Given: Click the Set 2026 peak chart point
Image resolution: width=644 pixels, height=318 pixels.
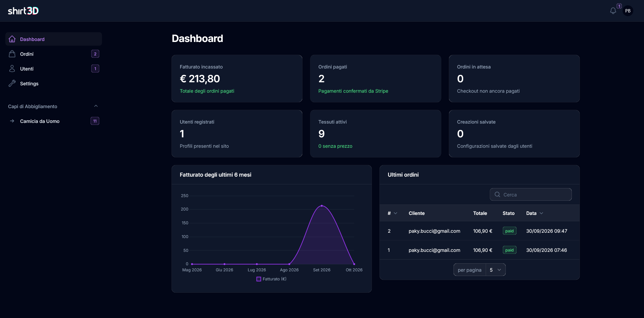Looking at the screenshot, I should coord(322,206).
